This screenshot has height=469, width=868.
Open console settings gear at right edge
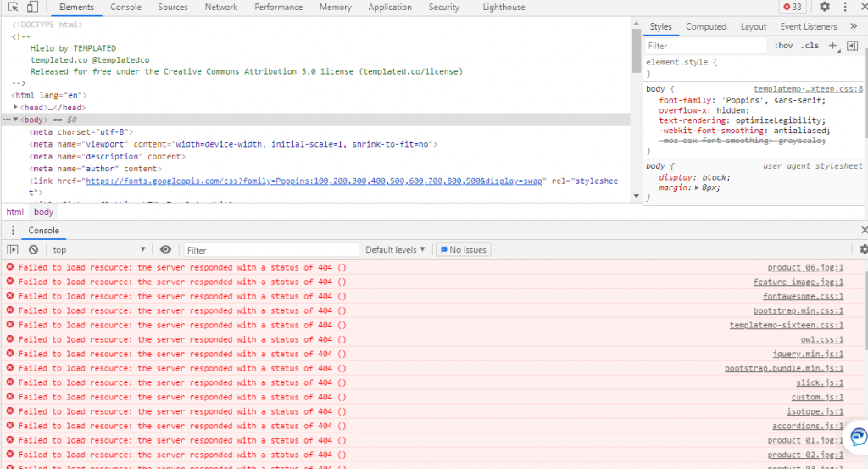(863, 249)
